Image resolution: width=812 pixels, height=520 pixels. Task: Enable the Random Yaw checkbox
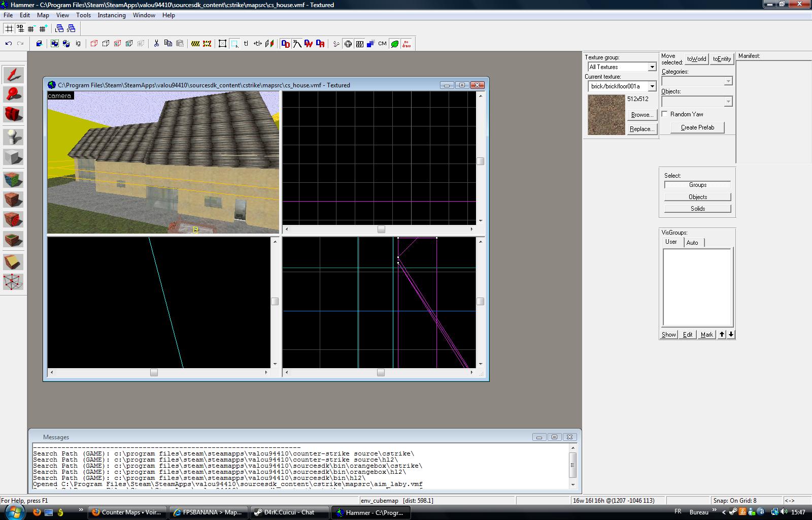tap(664, 114)
